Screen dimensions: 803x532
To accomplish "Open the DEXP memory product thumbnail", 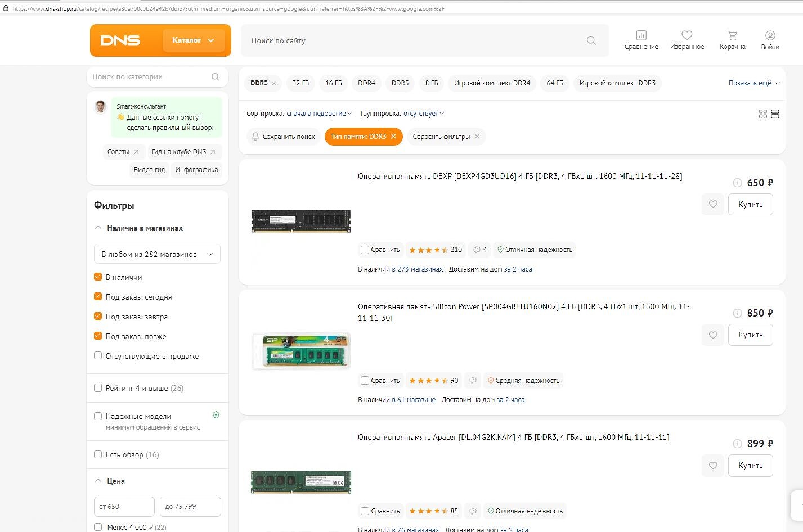I will [301, 221].
